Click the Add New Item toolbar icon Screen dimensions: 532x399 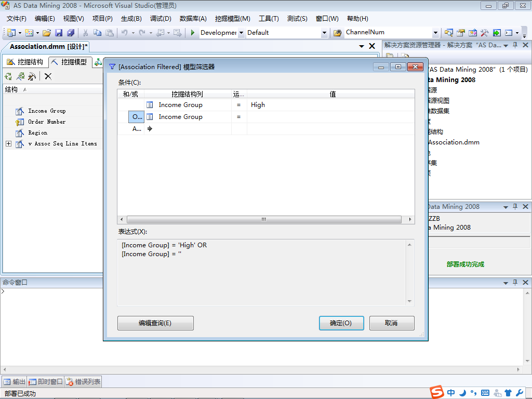pos(29,33)
